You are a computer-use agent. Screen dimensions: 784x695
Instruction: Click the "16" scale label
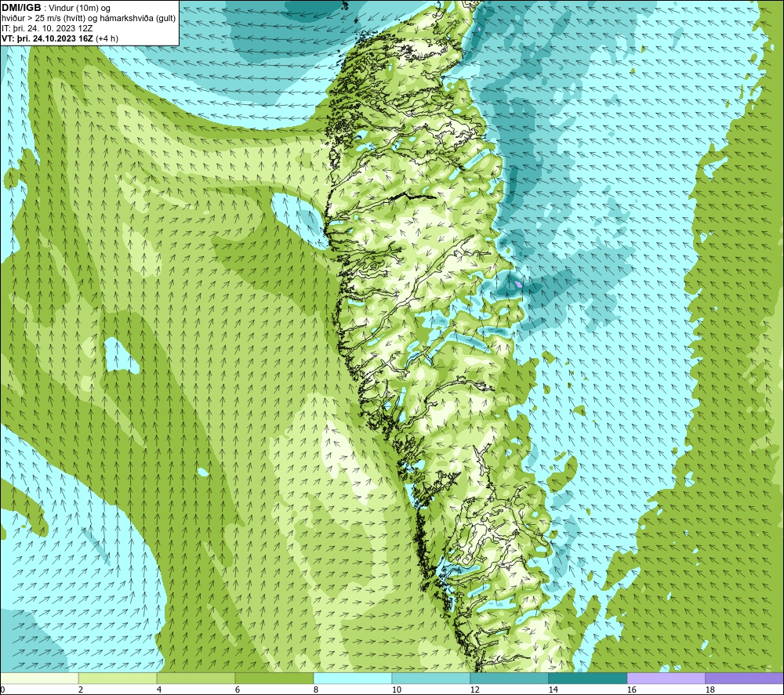click(x=631, y=690)
